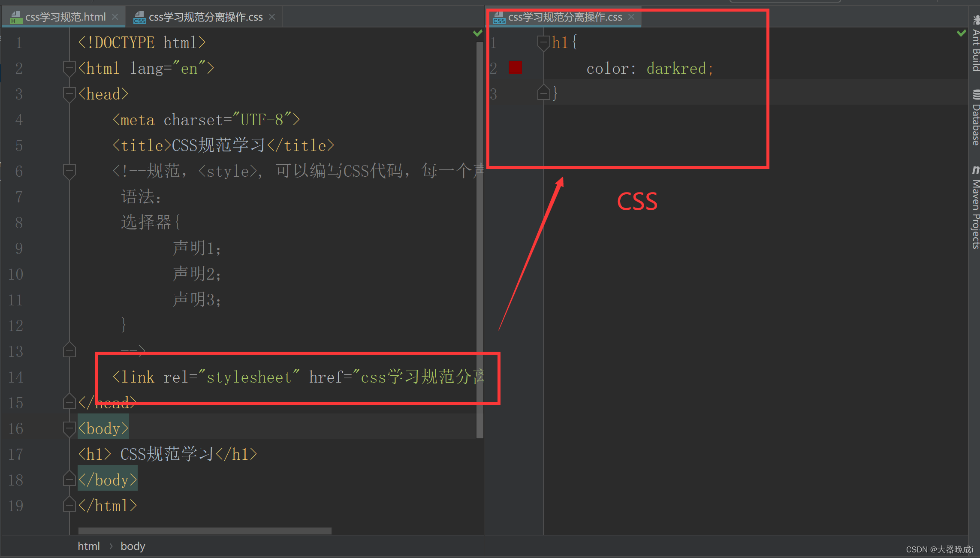
Task: Click CSS file icon on left css tab
Action: click(140, 18)
